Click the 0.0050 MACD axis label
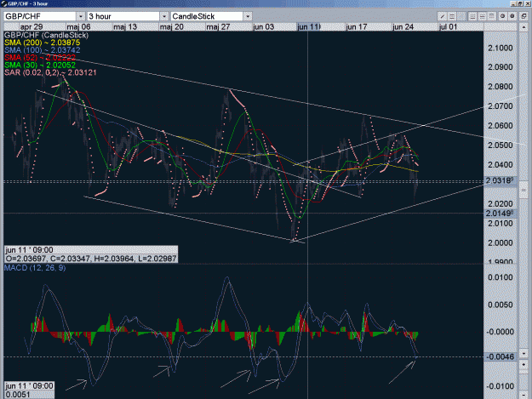This screenshot has height=399, width=532. pos(501,305)
